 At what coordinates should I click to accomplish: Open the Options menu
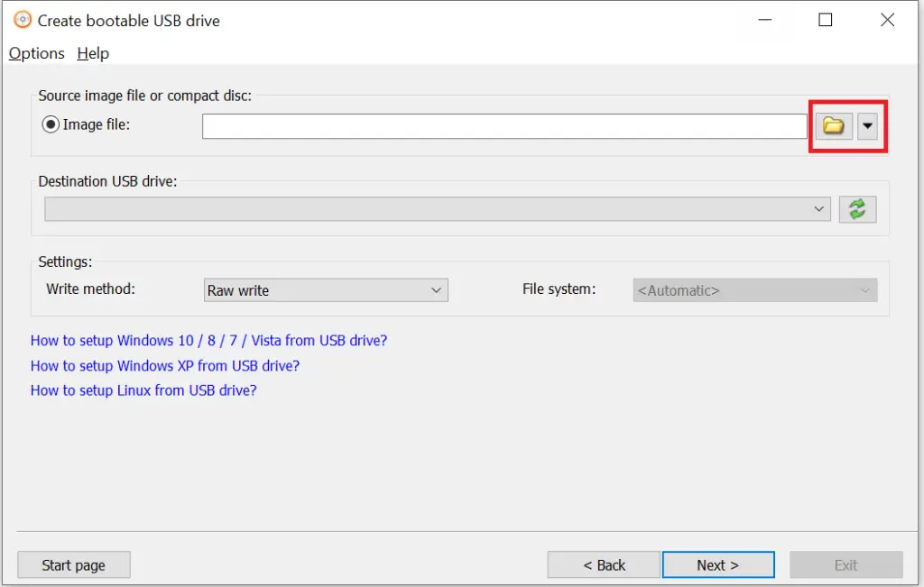click(x=36, y=53)
